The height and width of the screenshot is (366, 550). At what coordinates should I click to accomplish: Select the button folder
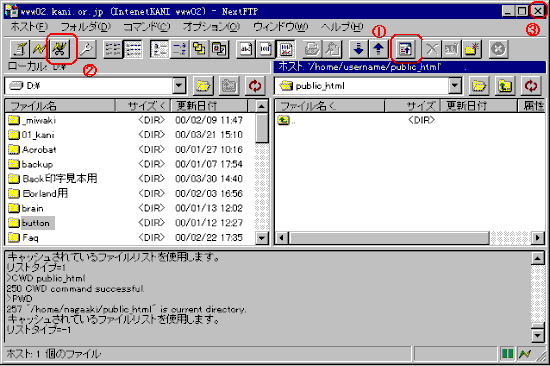(x=31, y=223)
